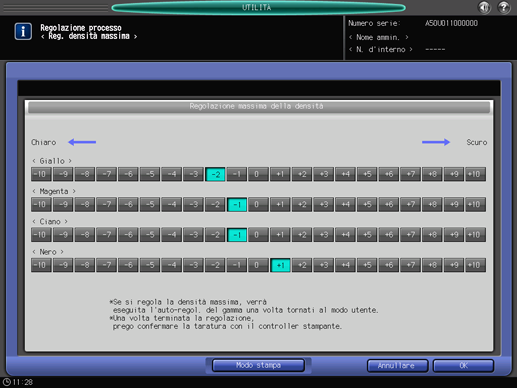The height and width of the screenshot is (388, 517).
Task: Choose +9 in the Nero row
Action: pos(454,265)
